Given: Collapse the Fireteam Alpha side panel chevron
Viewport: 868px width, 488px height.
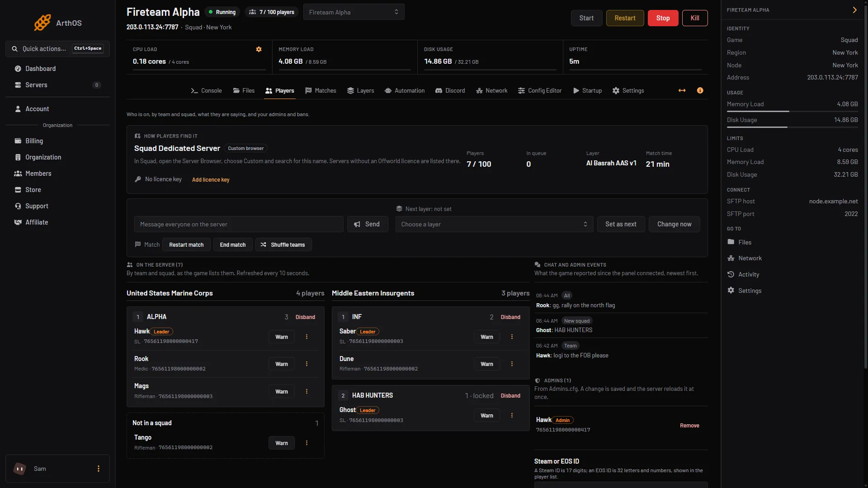Looking at the screenshot, I should click(x=854, y=10).
